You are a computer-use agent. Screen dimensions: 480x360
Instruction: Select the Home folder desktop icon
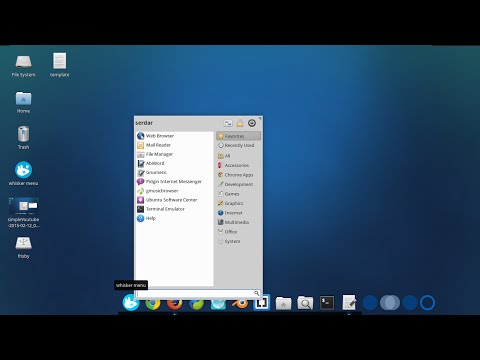(x=23, y=102)
